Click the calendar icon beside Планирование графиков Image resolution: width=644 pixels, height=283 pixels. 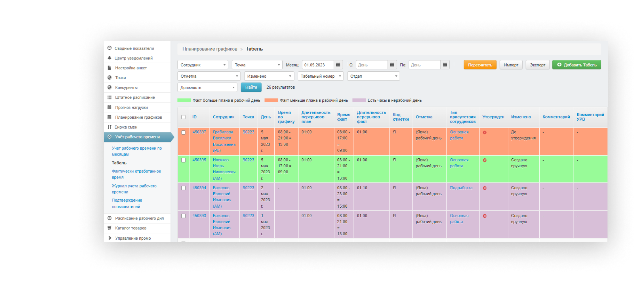tap(110, 117)
